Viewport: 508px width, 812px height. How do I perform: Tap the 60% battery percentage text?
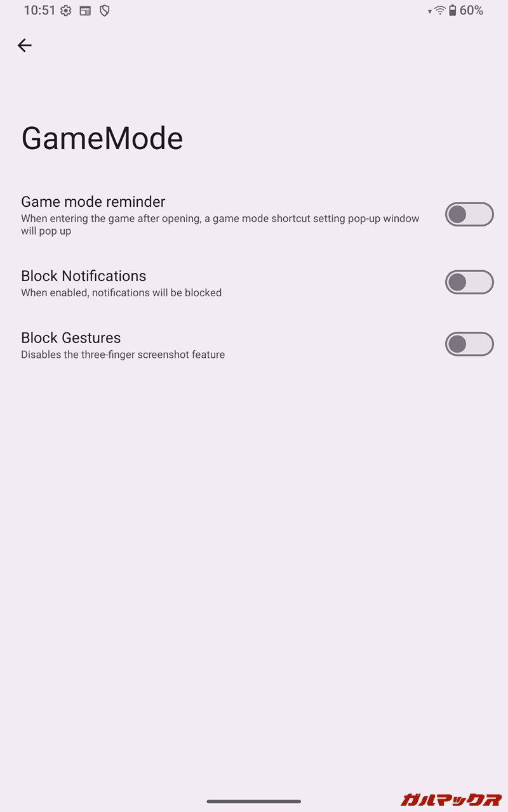pyautogui.click(x=472, y=11)
